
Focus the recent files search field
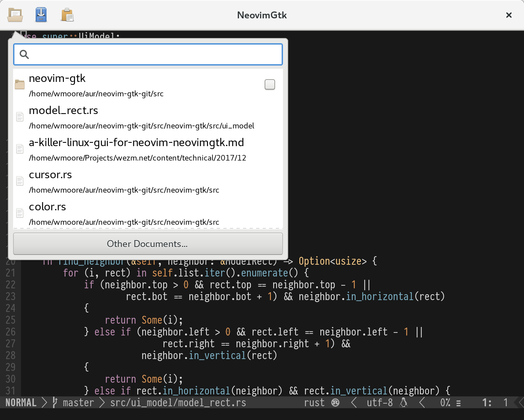tap(148, 54)
